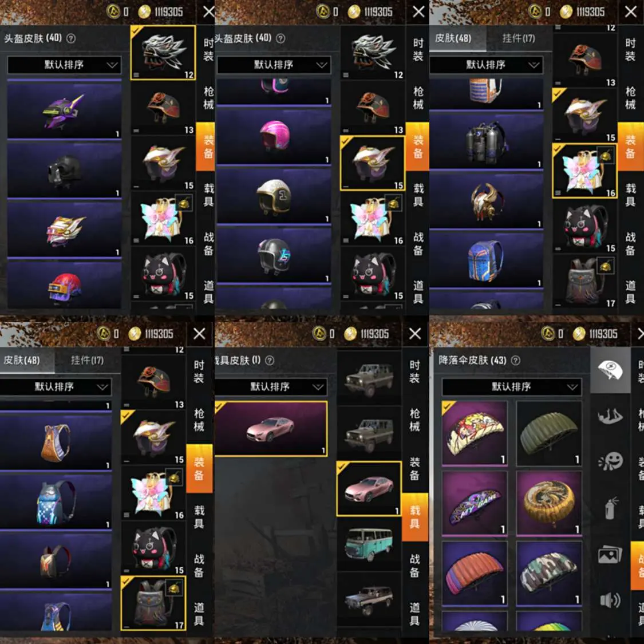Select the spray can graffiti icon
The width and height of the screenshot is (644, 644).
pos(610,508)
